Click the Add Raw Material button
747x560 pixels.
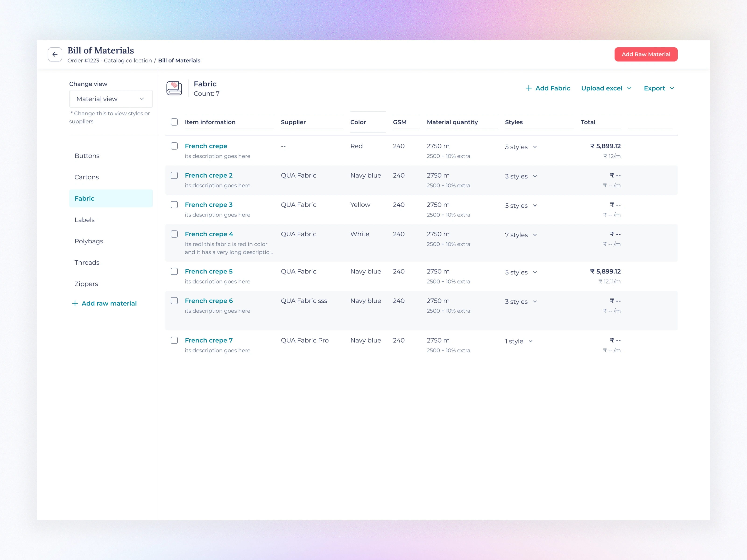pos(645,54)
